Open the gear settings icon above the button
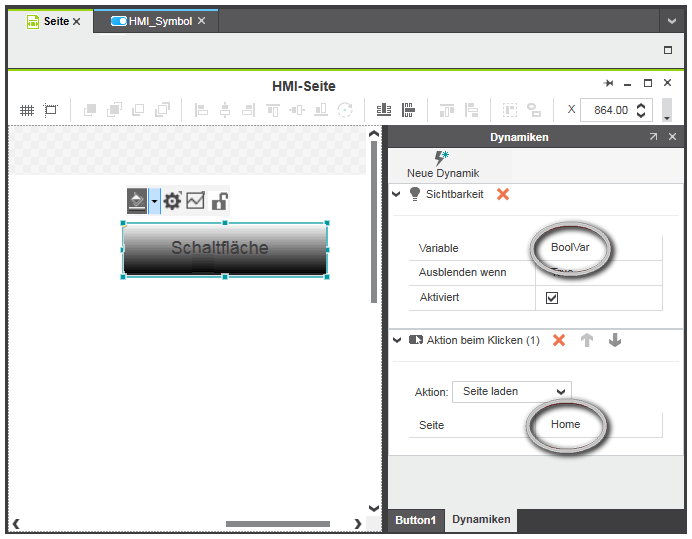This screenshot has width=692, height=539. (173, 201)
